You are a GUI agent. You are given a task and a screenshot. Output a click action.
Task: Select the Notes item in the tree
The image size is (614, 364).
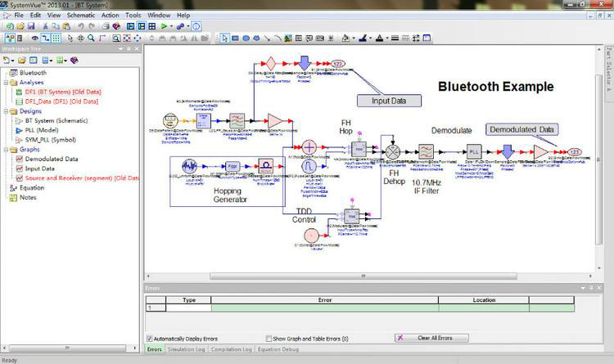point(28,197)
